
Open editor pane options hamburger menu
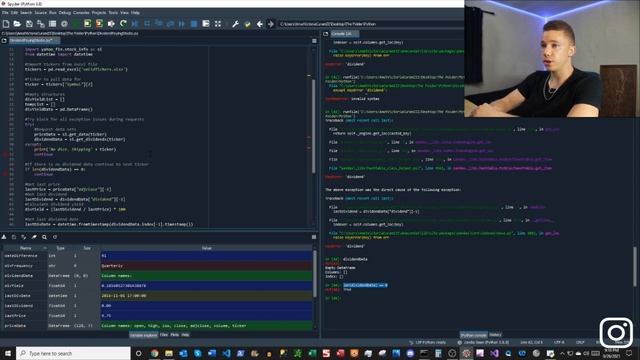(314, 41)
